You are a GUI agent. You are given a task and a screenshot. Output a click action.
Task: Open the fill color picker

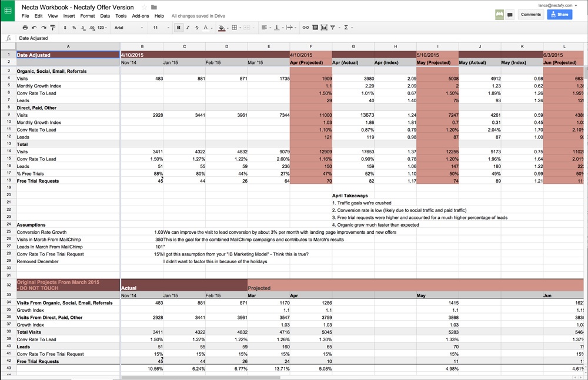(222, 28)
